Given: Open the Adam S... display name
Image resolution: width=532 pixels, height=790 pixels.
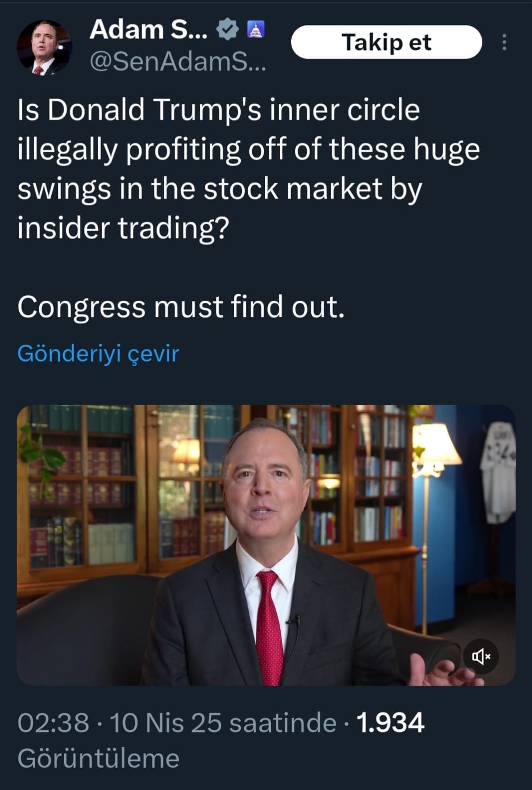Looking at the screenshot, I should tap(149, 30).
